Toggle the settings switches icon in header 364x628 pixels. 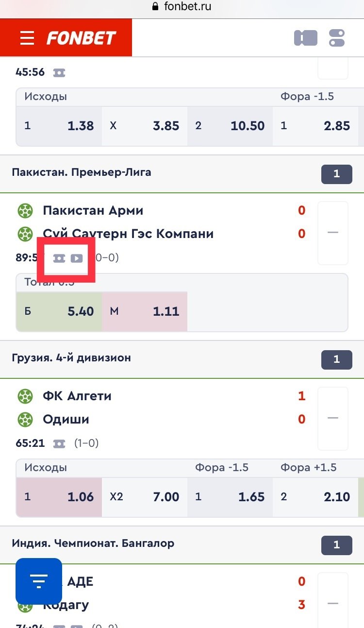[x=336, y=38]
